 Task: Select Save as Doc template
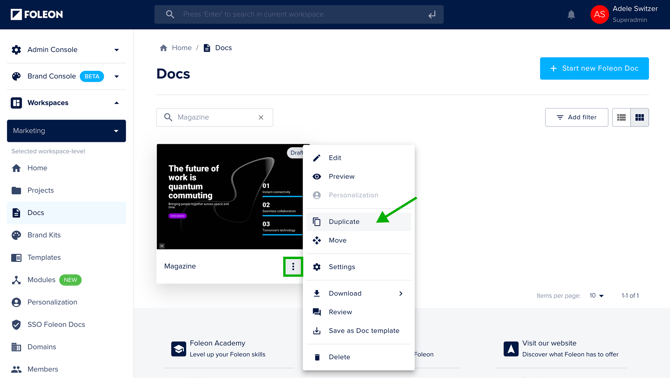(x=359, y=331)
